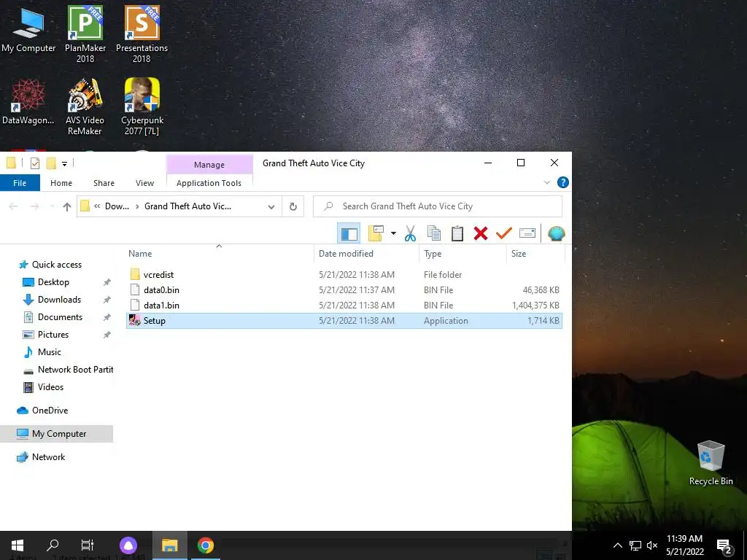Click the Properties quick access toolbar icon

point(35,163)
